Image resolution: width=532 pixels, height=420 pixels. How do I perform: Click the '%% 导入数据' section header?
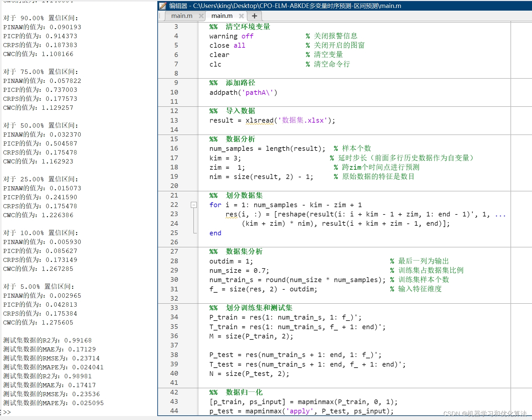232,111
